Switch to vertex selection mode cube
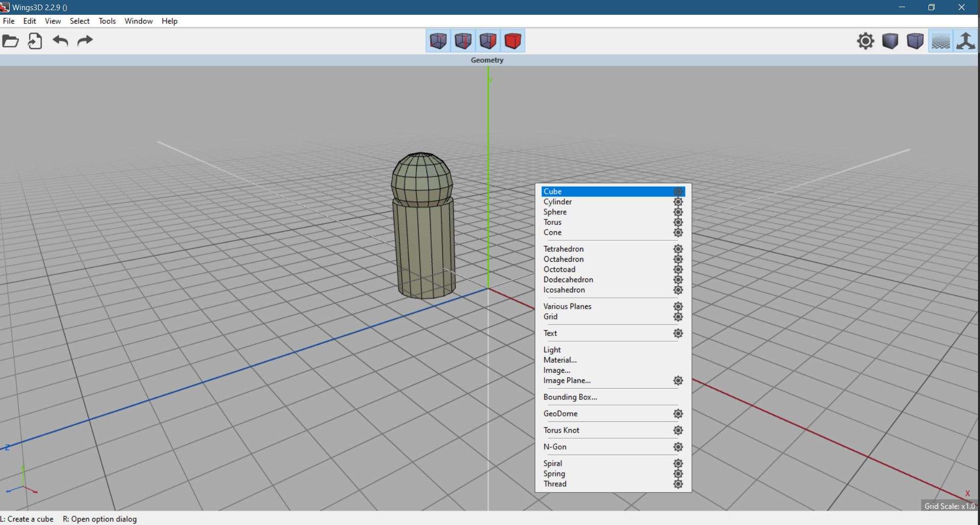 pos(438,41)
